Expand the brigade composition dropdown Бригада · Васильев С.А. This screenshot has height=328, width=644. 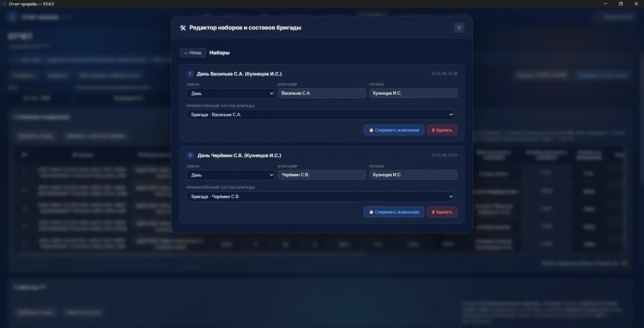pos(320,115)
